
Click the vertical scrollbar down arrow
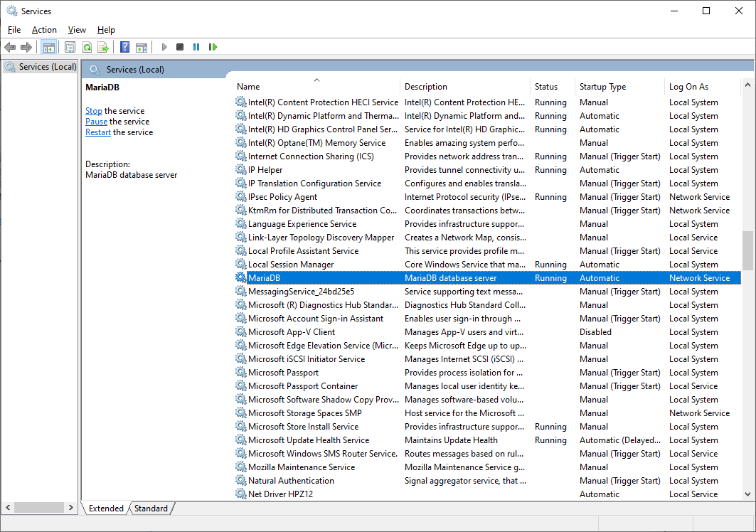pos(747,494)
